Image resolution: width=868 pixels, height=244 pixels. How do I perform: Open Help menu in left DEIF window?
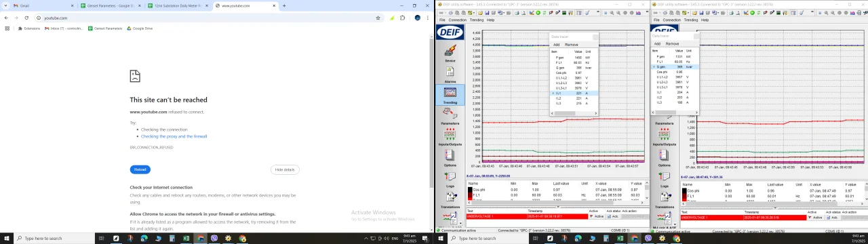(490, 20)
